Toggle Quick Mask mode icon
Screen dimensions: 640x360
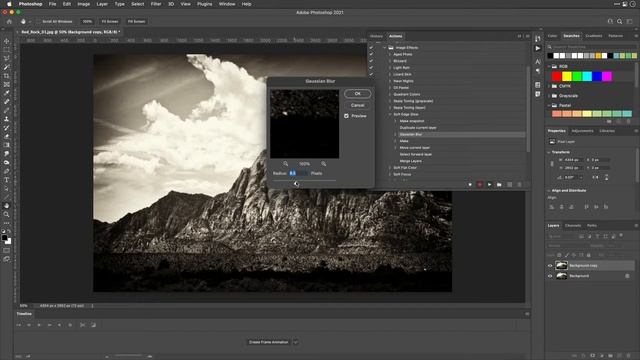point(7,250)
